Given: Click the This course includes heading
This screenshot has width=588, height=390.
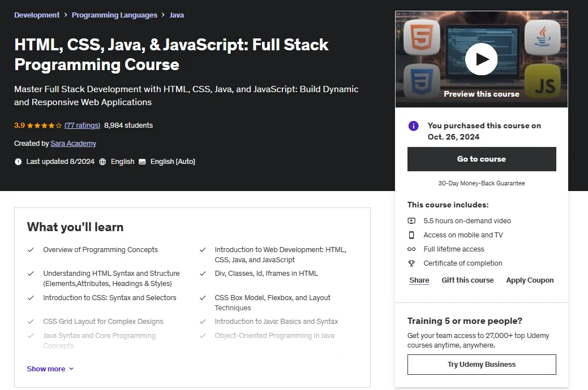Looking at the screenshot, I should tap(448, 205).
